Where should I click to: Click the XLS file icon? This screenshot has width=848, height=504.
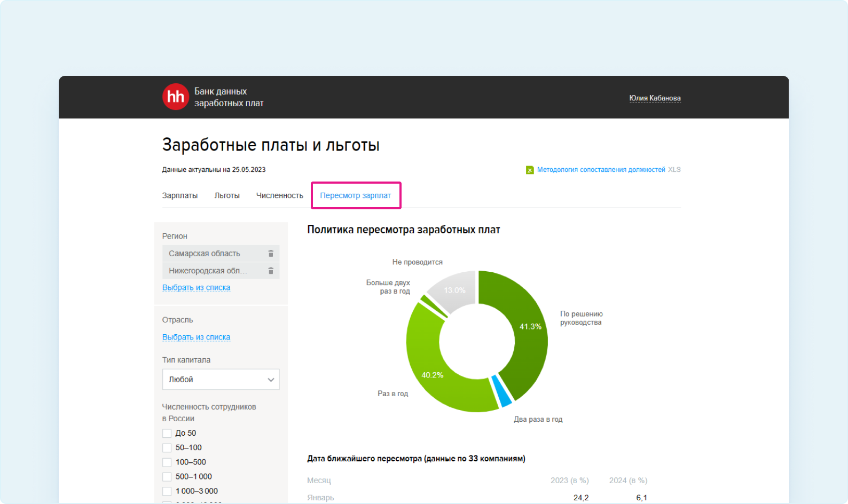[x=530, y=170]
